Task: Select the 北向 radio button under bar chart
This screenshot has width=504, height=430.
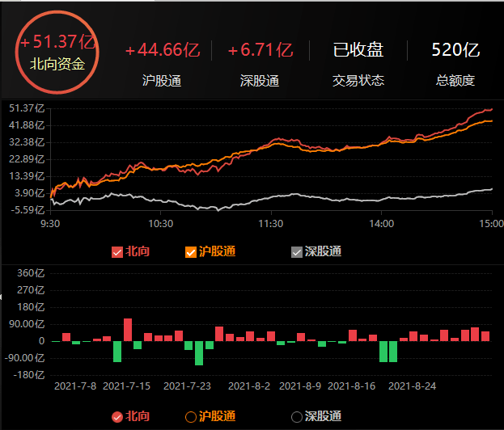Action: (116, 417)
